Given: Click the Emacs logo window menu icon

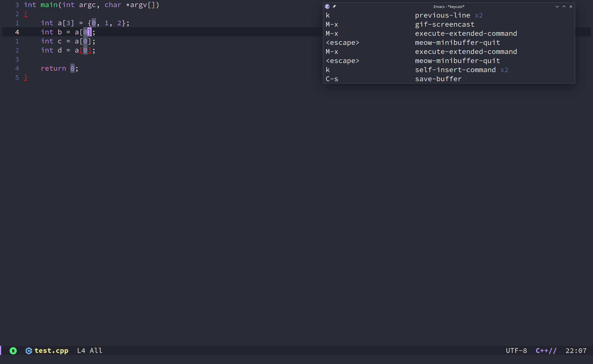Looking at the screenshot, I should point(327,7).
